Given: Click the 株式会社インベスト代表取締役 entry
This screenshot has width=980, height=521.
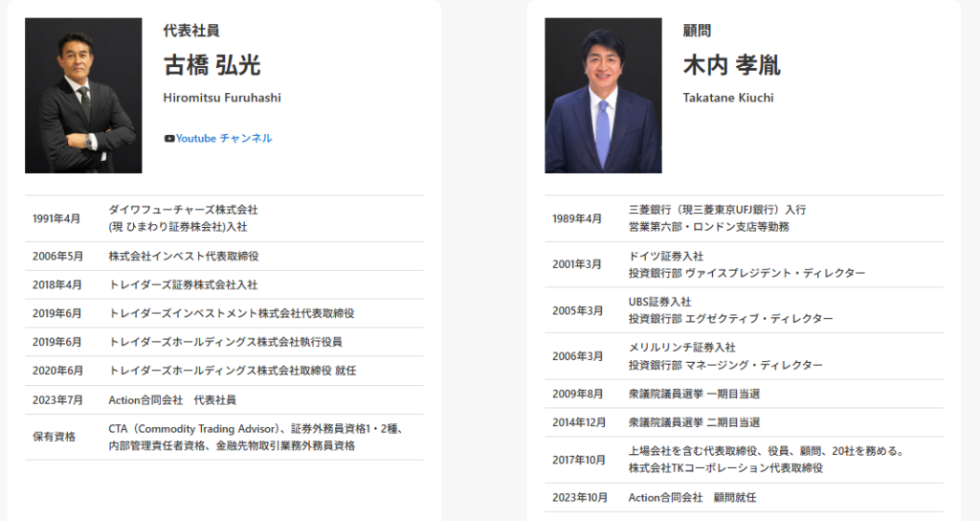Looking at the screenshot, I should 184,257.
